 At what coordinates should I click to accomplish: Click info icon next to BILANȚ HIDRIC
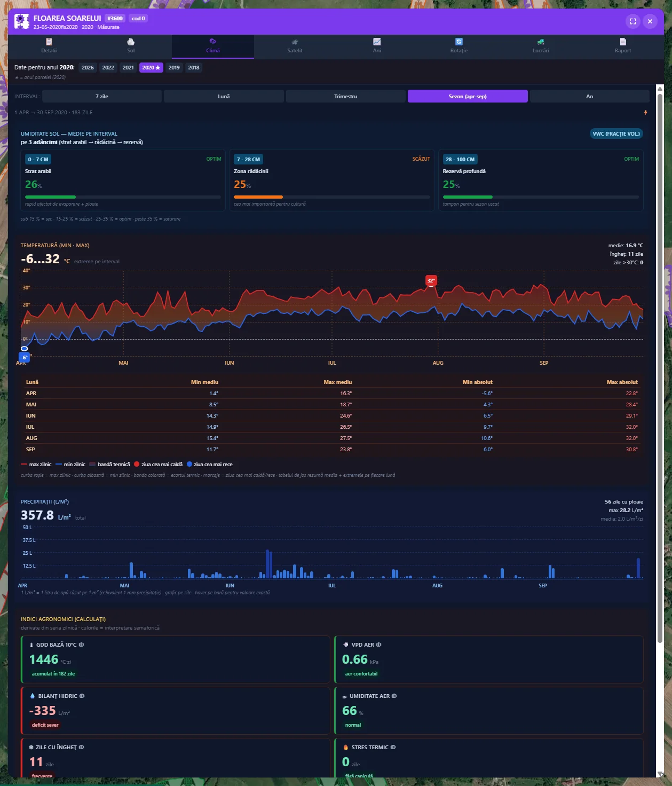pyautogui.click(x=82, y=696)
